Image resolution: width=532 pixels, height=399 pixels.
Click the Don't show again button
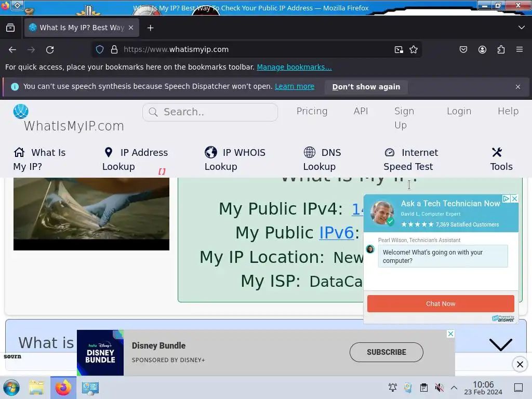(x=366, y=87)
